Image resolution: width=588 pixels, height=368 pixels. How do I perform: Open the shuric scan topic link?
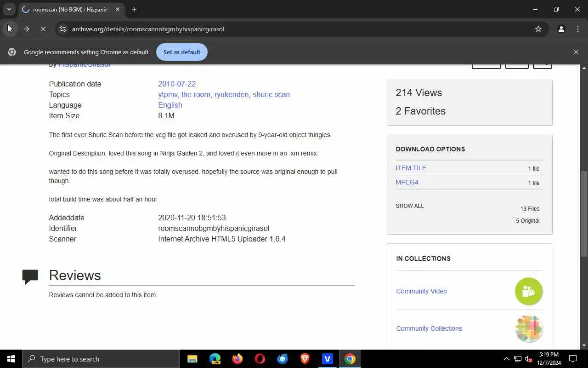(x=271, y=94)
